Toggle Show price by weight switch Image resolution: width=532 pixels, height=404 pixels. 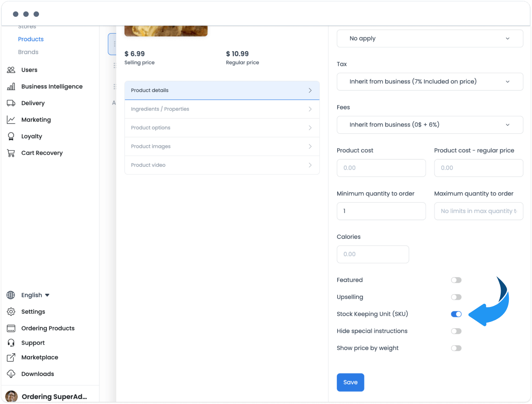pyautogui.click(x=456, y=348)
